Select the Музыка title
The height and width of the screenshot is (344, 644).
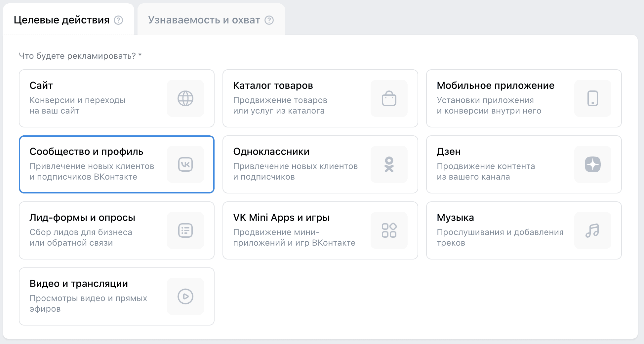[x=455, y=218]
